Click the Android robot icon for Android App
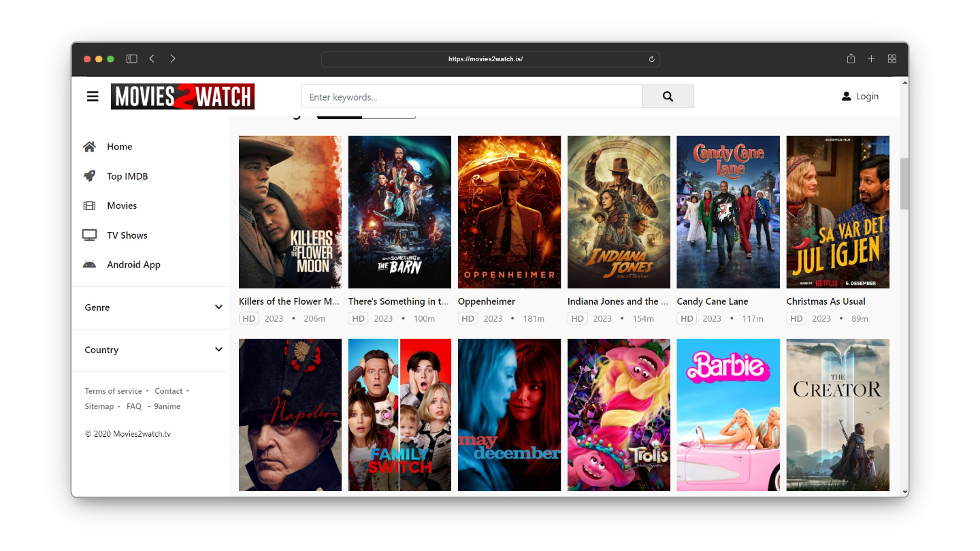The image size is (980, 551). [89, 265]
